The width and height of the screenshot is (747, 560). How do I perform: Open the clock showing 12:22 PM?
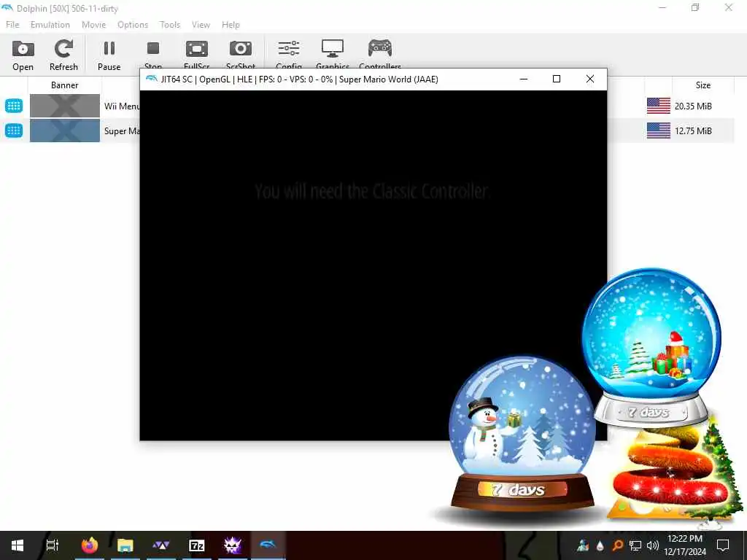pyautogui.click(x=685, y=545)
